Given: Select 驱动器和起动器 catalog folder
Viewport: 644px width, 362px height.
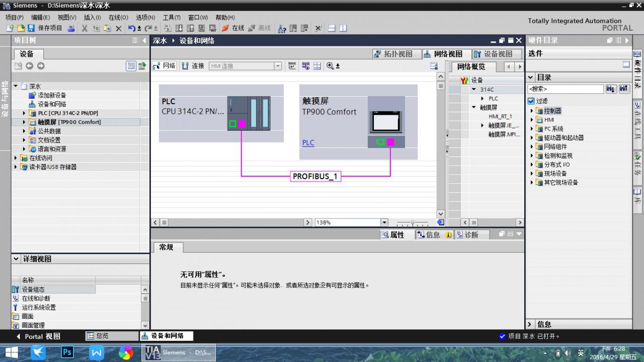Looking at the screenshot, I should pos(563,137).
